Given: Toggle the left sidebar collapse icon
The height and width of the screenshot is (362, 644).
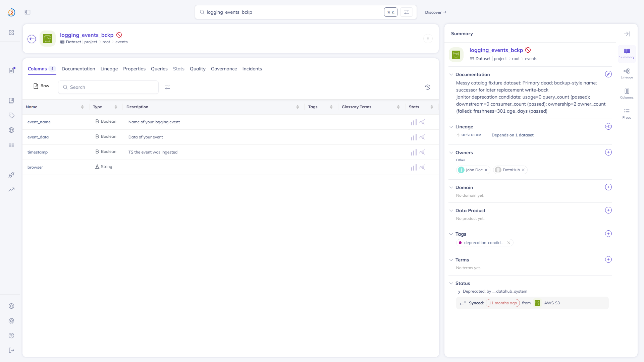Looking at the screenshot, I should click(28, 12).
